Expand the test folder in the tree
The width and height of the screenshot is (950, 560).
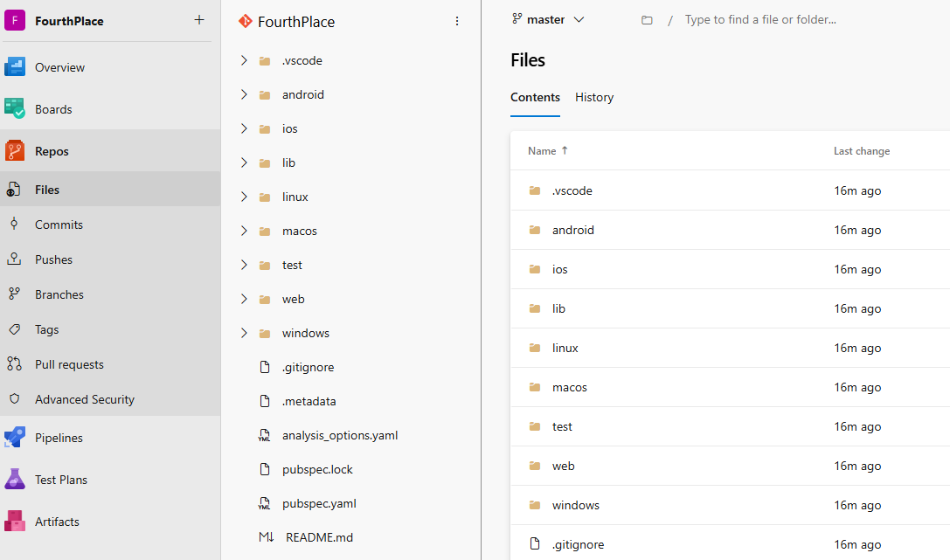click(x=244, y=265)
